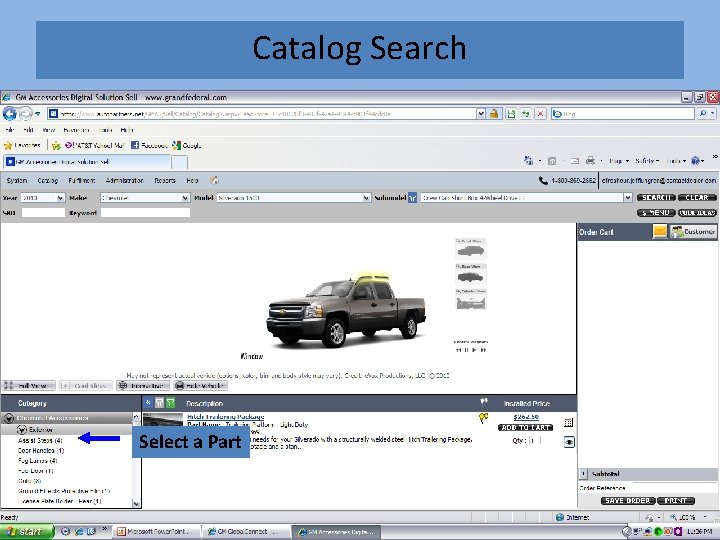Image resolution: width=720 pixels, height=540 pixels.
Task: Select the top vehicle view thumbnail
Action: [x=471, y=249]
